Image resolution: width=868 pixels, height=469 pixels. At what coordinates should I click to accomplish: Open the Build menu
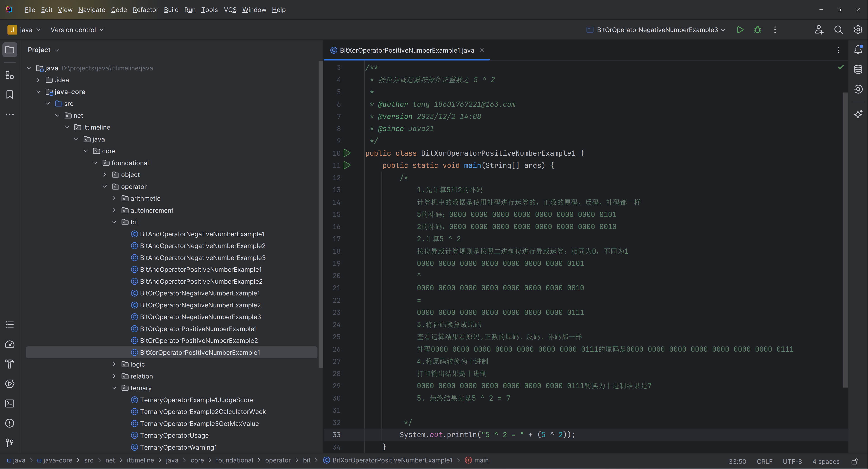tap(171, 10)
